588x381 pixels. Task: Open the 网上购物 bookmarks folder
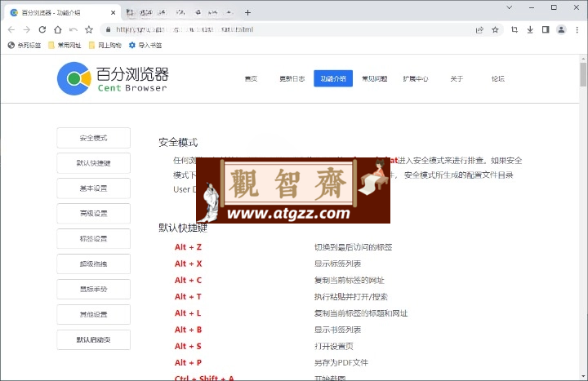105,46
